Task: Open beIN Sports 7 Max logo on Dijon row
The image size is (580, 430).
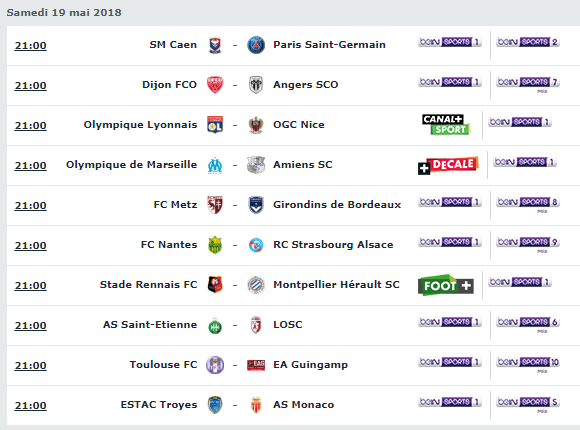Action: pyautogui.click(x=528, y=84)
